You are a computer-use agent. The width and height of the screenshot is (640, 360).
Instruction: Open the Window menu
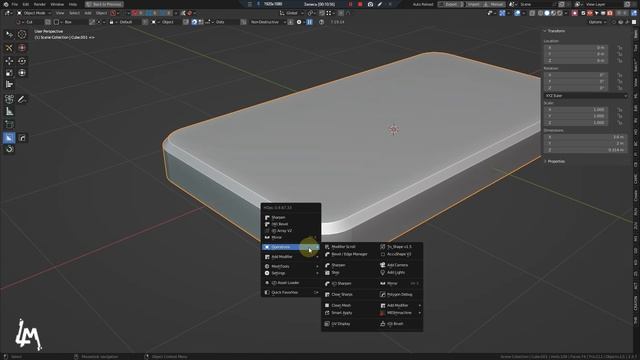point(57,4)
